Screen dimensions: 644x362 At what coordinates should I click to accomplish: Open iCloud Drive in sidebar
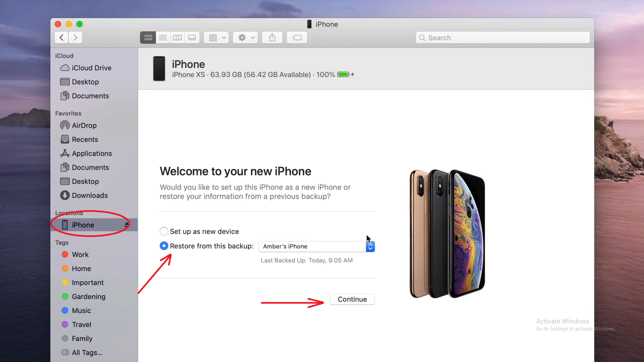click(x=92, y=68)
